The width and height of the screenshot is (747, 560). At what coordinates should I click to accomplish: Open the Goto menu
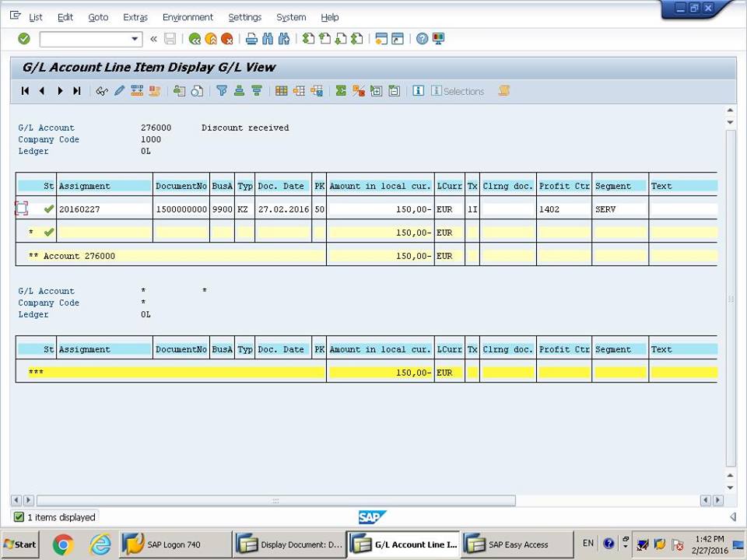pyautogui.click(x=98, y=18)
